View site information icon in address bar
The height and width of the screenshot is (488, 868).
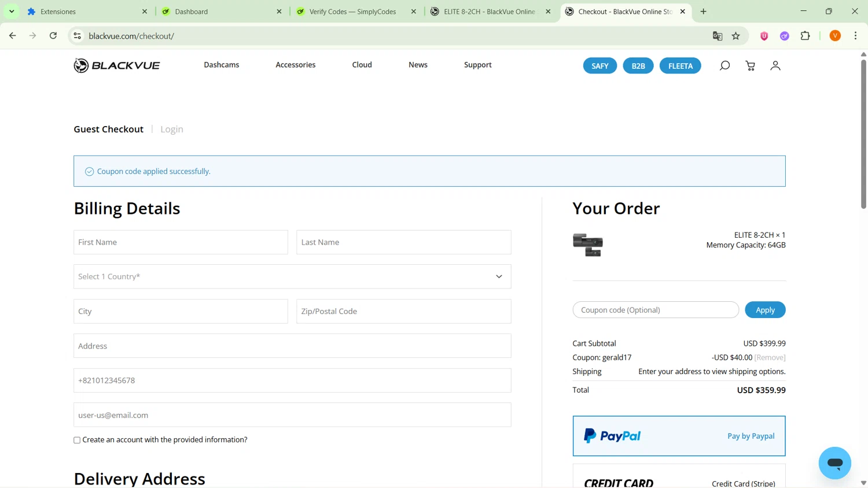77,36
